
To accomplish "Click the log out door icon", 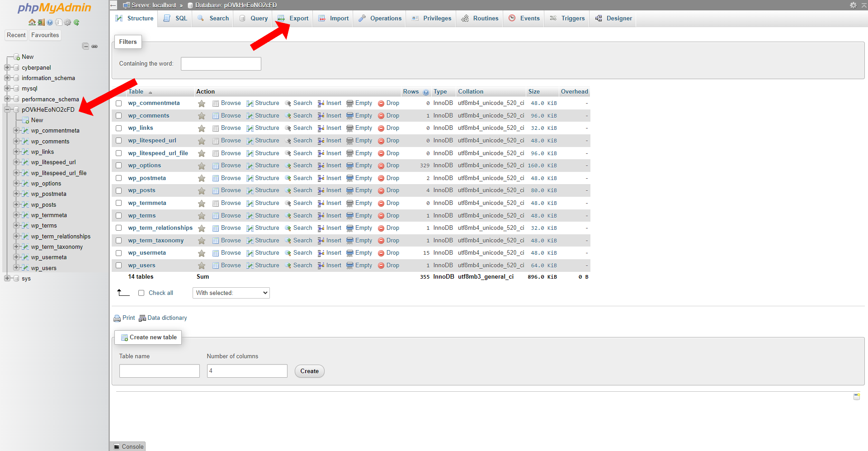I will pyautogui.click(x=41, y=23).
